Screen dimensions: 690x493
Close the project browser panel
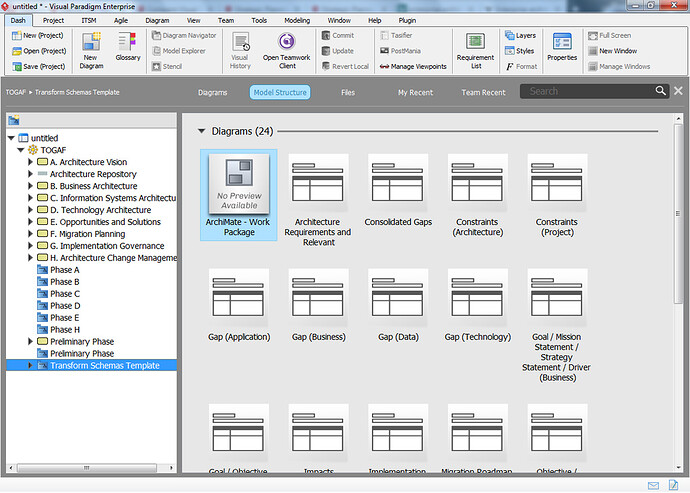coord(678,91)
